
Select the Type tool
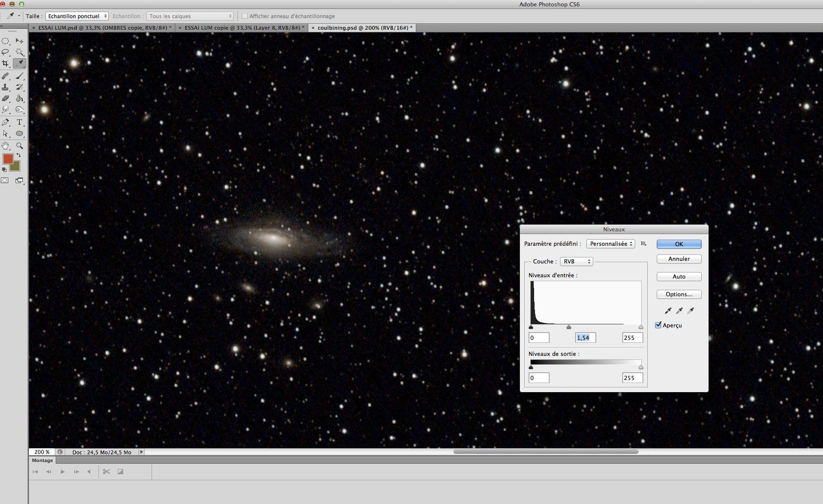point(19,123)
